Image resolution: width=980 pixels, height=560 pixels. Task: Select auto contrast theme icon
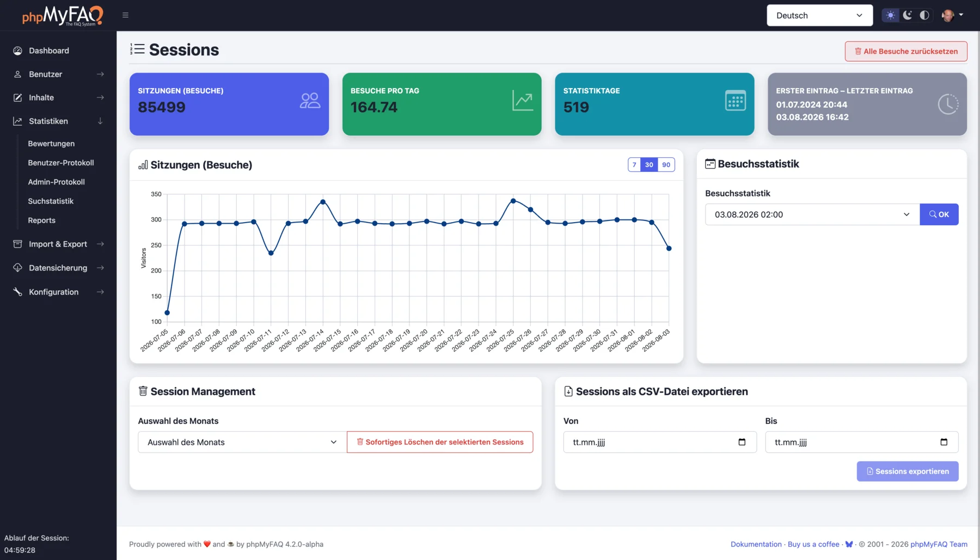pos(924,15)
